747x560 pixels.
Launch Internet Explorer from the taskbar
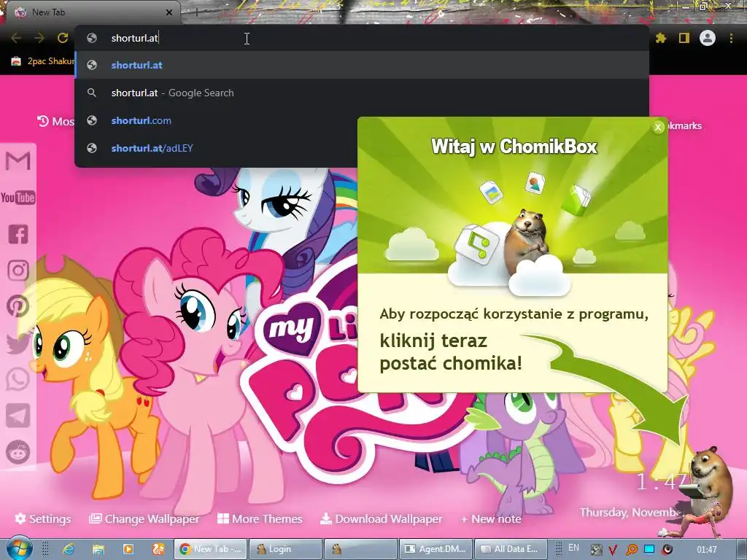(x=69, y=549)
